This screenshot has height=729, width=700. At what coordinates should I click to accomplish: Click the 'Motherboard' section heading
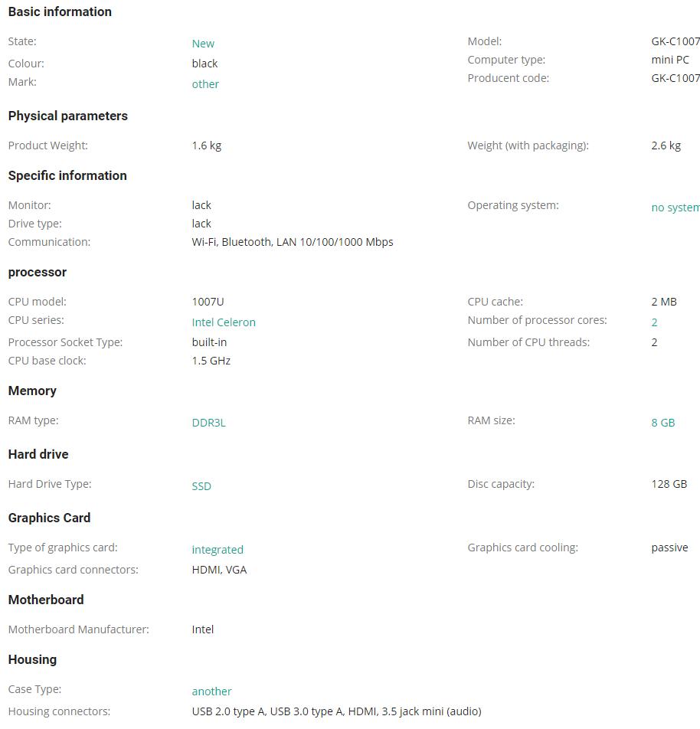pos(46,600)
